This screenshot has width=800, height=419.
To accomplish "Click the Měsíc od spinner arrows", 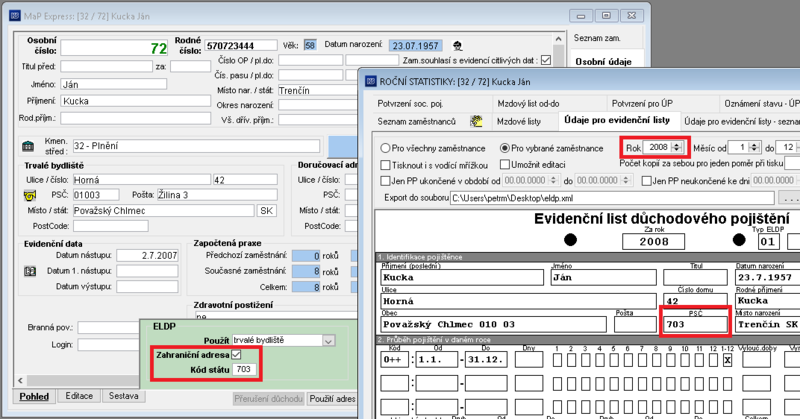I will (754, 147).
